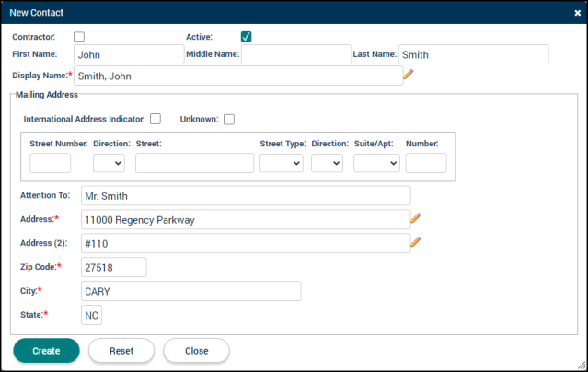The height and width of the screenshot is (372, 588).
Task: Click the Address field with Regency Parkway
Action: pyautogui.click(x=246, y=219)
